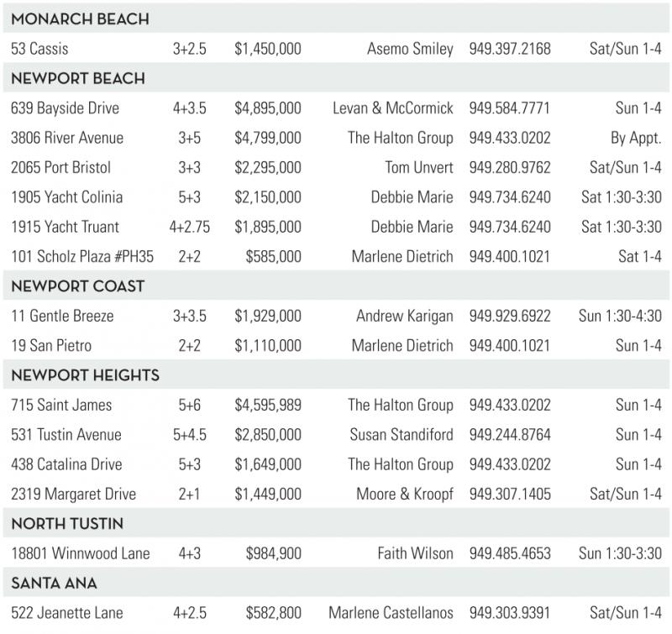This screenshot has width=672, height=634.
Task: Click agent name Moore & Kroopf
Action: (x=404, y=495)
